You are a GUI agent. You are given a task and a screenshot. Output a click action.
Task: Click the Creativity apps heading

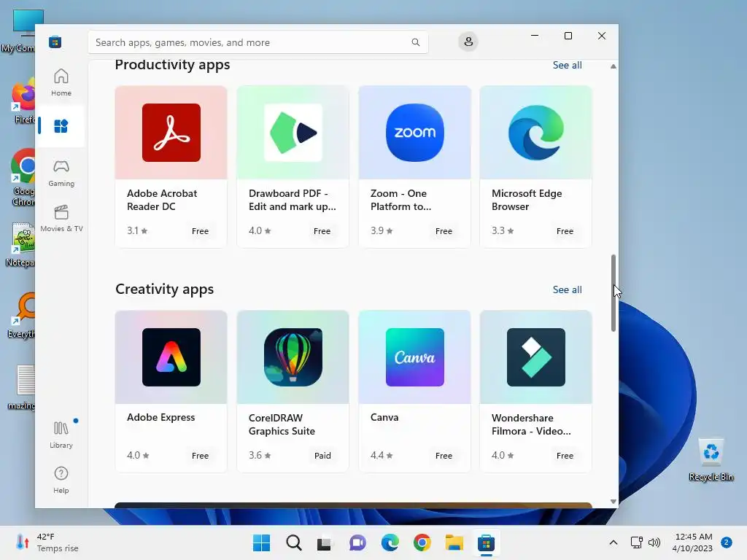click(164, 289)
